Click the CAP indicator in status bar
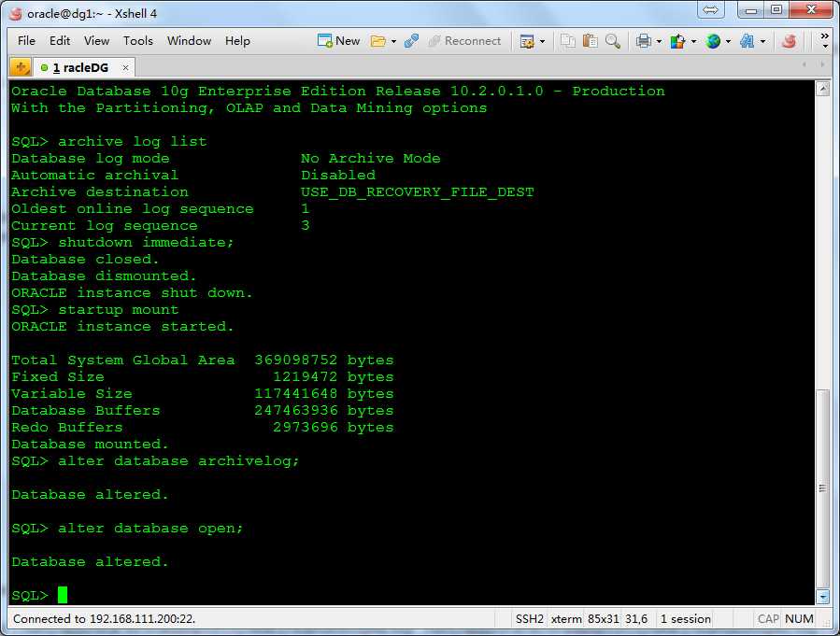The height and width of the screenshot is (636, 840). click(x=768, y=619)
